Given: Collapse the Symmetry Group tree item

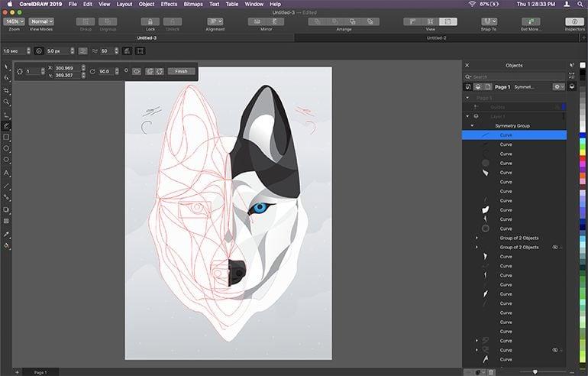Looking at the screenshot, I should pos(472,125).
